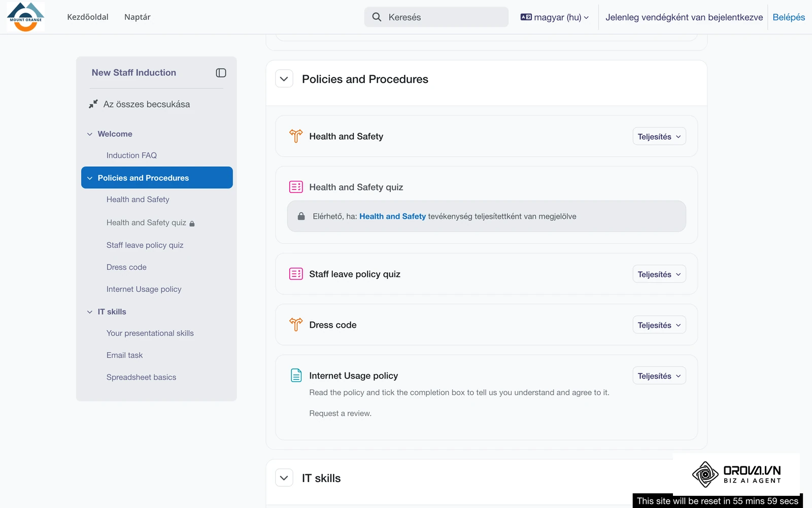The image size is (812, 508).
Task: Open Teljesítés dropdown for Health and Safety
Action: click(659, 136)
